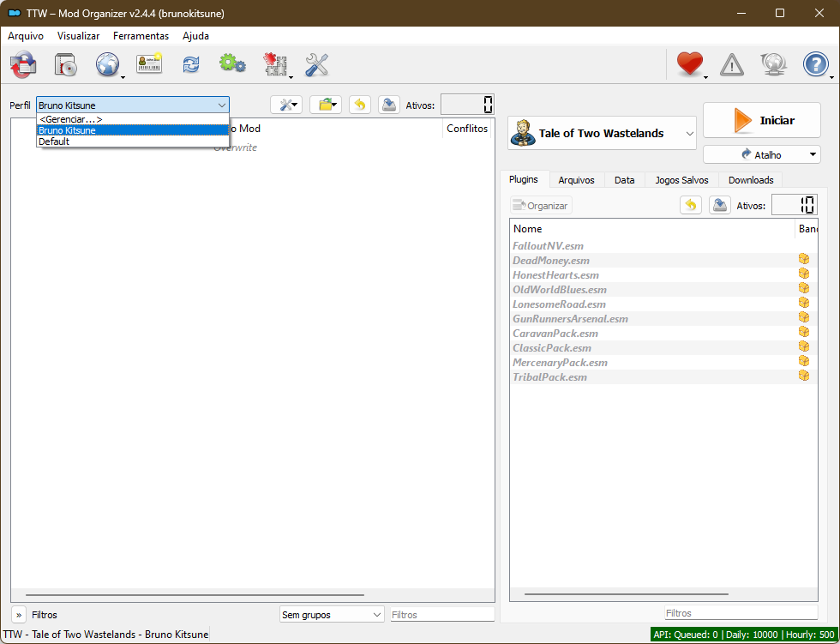This screenshot has height=644, width=840.
Task: Click create backup icon above mod list
Action: 389,105
